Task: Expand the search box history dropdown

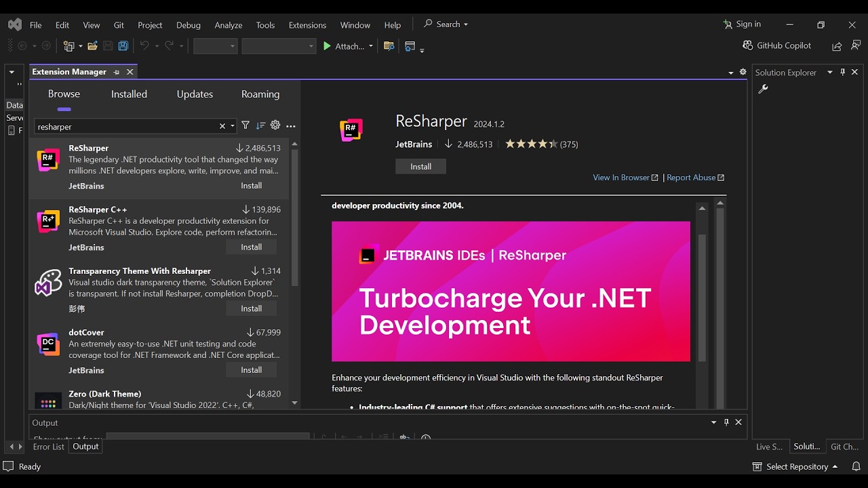Action: pyautogui.click(x=232, y=126)
